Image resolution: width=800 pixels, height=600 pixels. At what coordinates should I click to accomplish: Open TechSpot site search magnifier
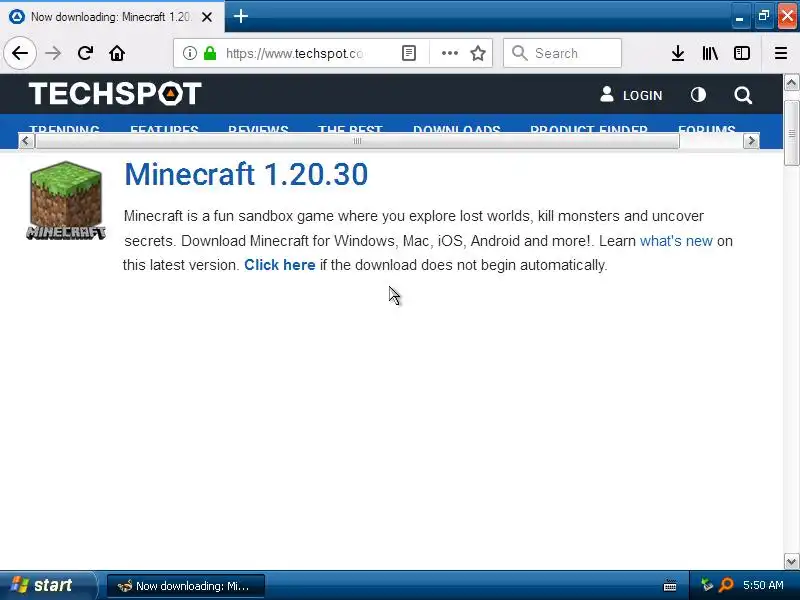(x=743, y=95)
